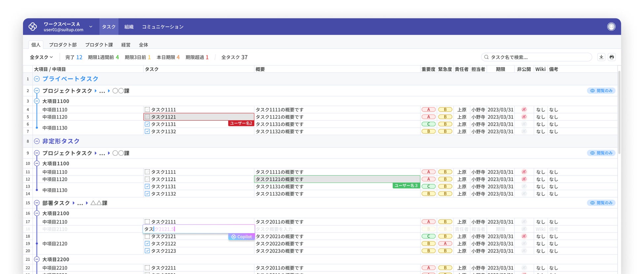Click the Copilot suggestion badge
The width and height of the screenshot is (644, 274).
coord(241,237)
